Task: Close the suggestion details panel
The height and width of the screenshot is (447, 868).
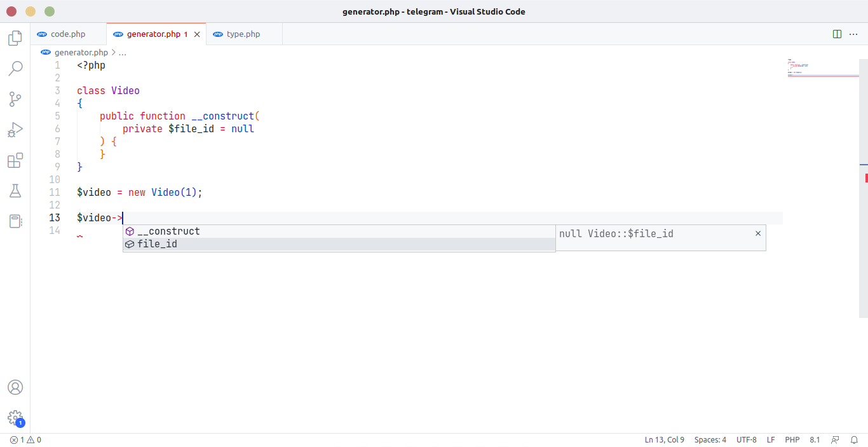Action: tap(757, 233)
